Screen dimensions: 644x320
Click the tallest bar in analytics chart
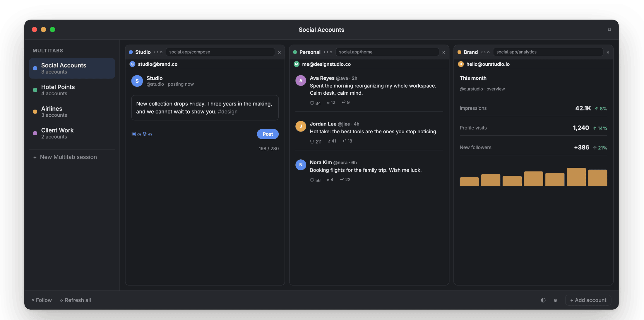tap(576, 177)
